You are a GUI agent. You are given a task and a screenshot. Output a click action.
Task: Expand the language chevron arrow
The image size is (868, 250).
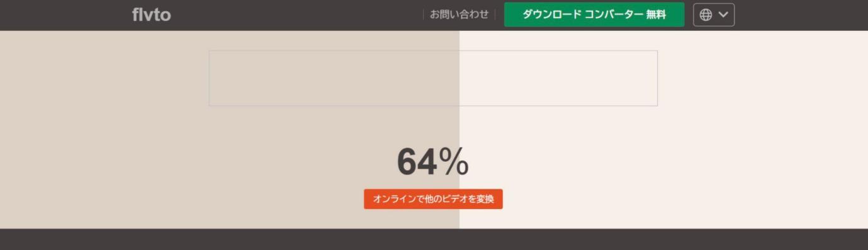(x=723, y=15)
